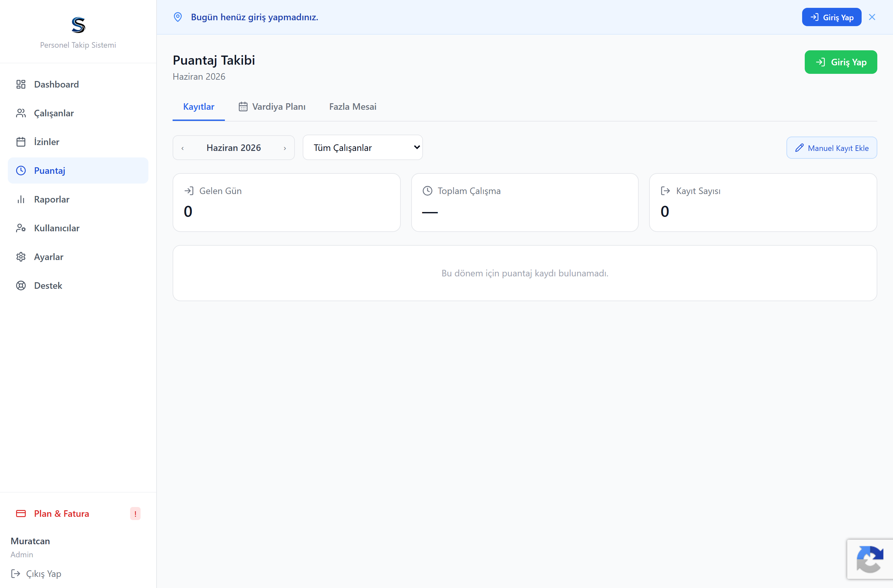The image size is (893, 588).
Task: Open Raporlar in the sidebar
Action: pyautogui.click(x=78, y=200)
